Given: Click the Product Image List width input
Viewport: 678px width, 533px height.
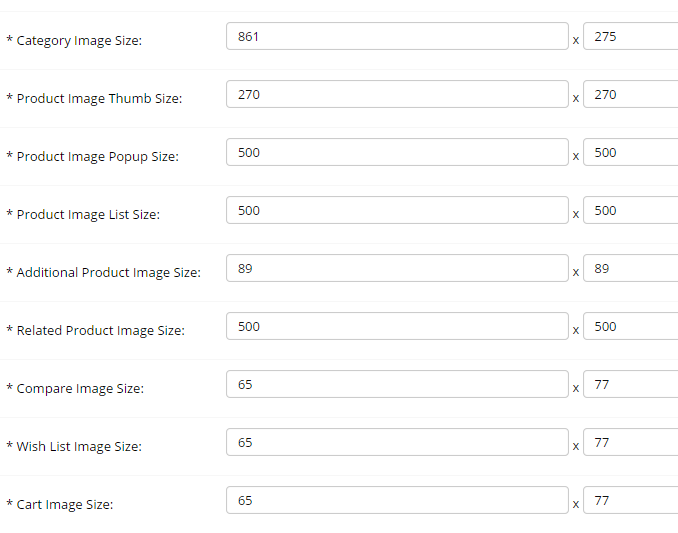Looking at the screenshot, I should [397, 211].
